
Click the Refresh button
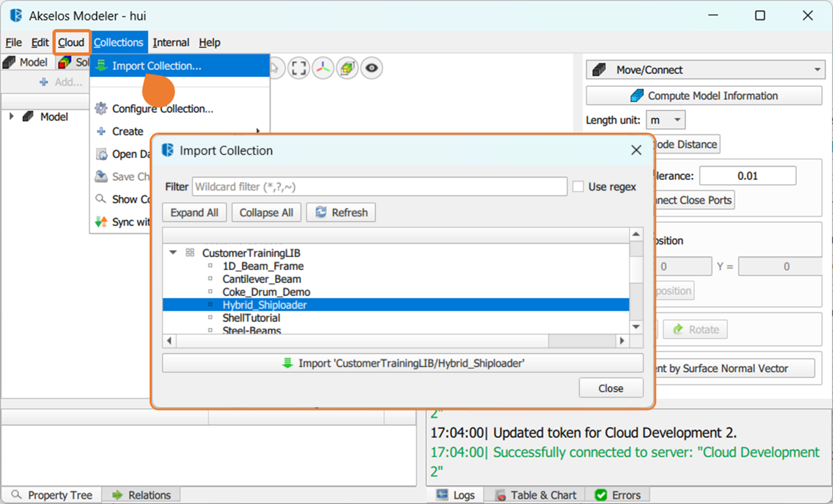(x=341, y=212)
